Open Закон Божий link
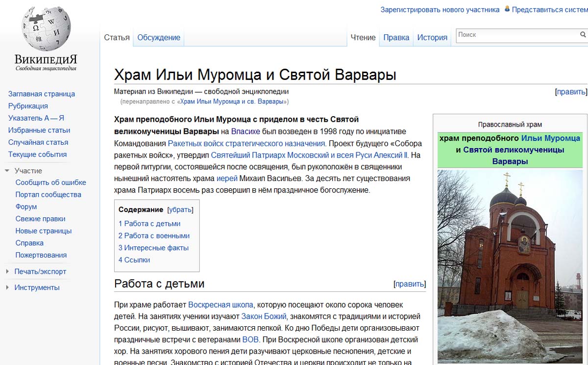This screenshot has height=365, width=588. (264, 316)
